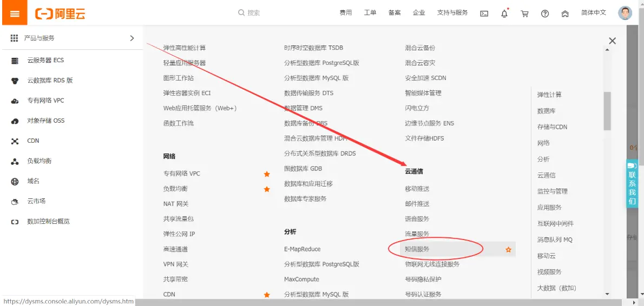The width and height of the screenshot is (644, 306).
Task: Click the 云服务器 ECS sidebar icon
Action: tap(15, 61)
